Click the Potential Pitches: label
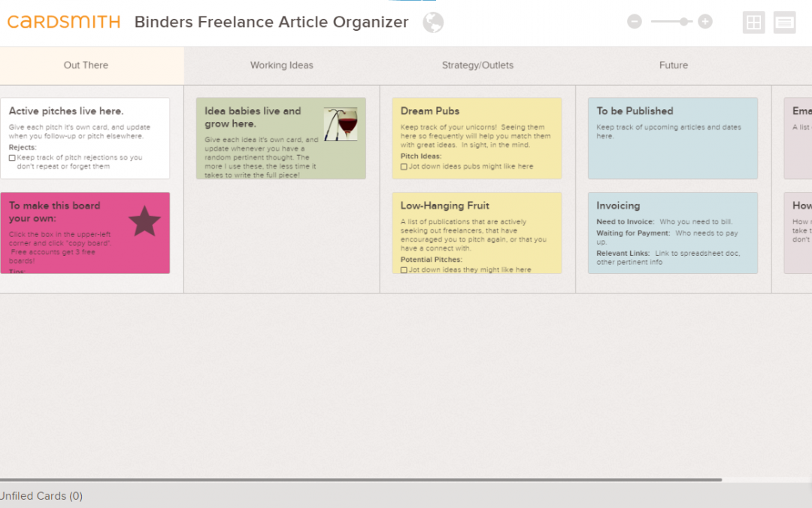Image resolution: width=812 pixels, height=508 pixels. [x=432, y=260]
